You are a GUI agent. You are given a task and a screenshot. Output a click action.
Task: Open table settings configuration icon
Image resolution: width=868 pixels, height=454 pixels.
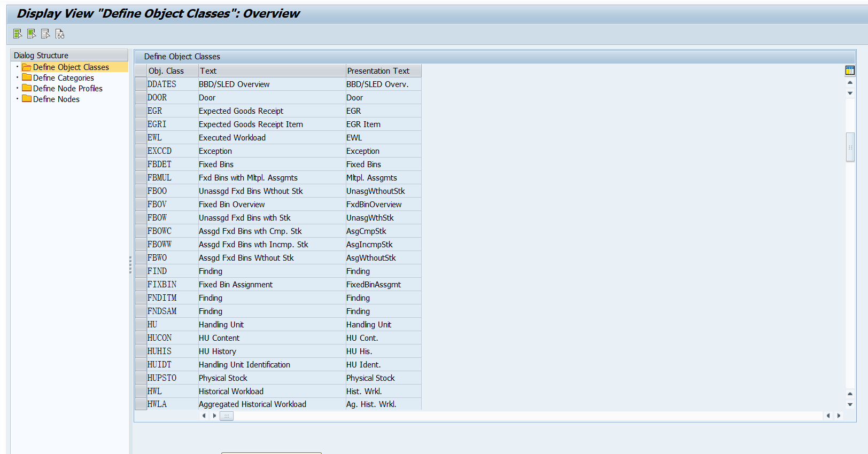pos(850,71)
